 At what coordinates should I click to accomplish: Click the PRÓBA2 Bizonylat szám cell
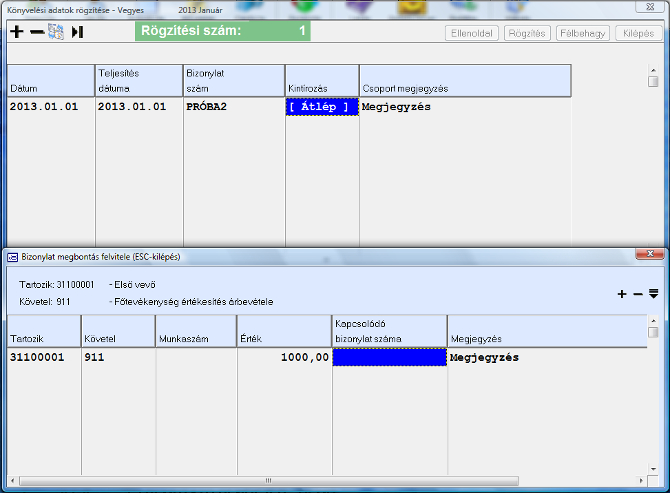233,106
